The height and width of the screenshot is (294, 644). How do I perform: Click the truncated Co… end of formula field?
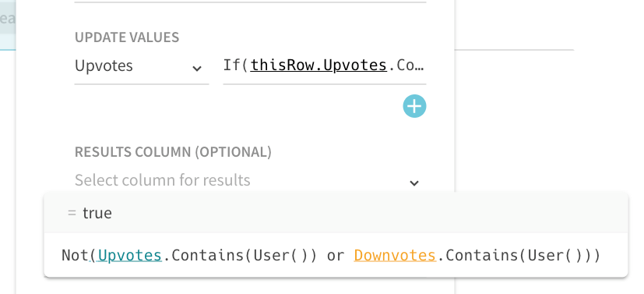(x=410, y=66)
